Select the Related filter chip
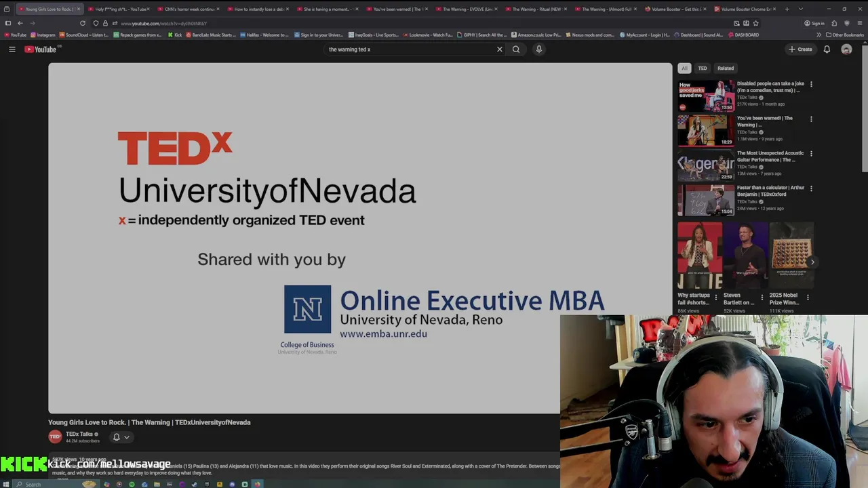 tap(726, 68)
